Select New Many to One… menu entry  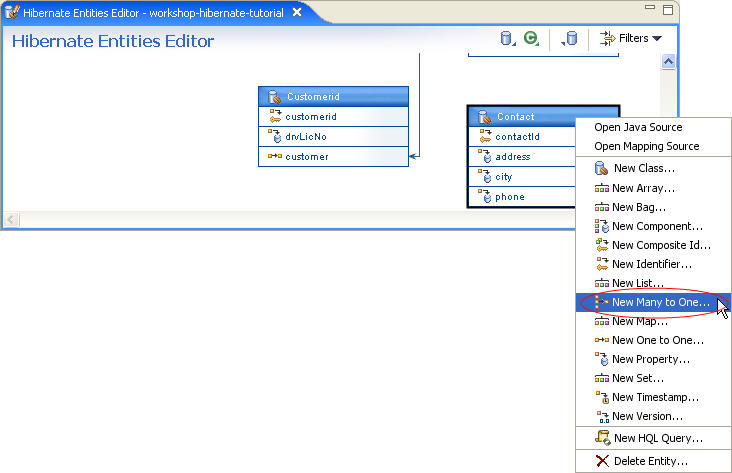tap(653, 303)
